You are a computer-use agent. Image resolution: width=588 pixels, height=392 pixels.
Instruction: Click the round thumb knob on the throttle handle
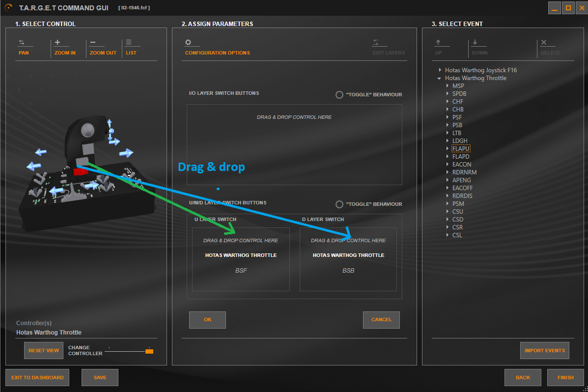88,130
